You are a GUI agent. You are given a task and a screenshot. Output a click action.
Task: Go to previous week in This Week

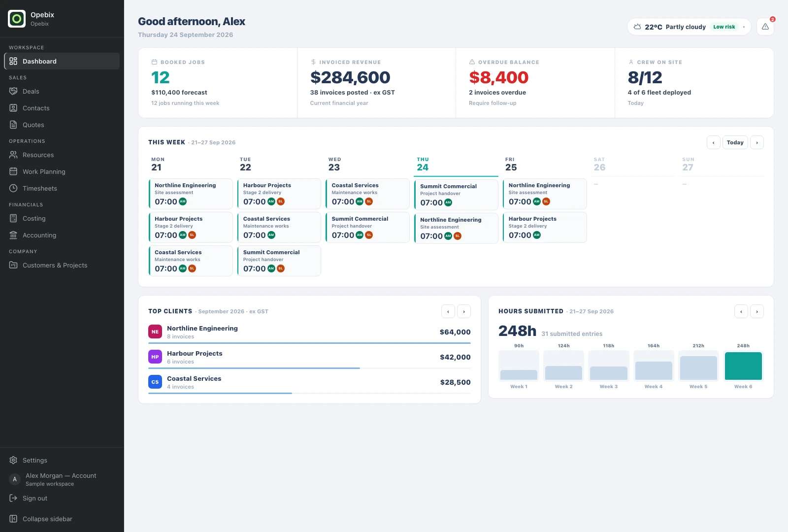pyautogui.click(x=713, y=142)
